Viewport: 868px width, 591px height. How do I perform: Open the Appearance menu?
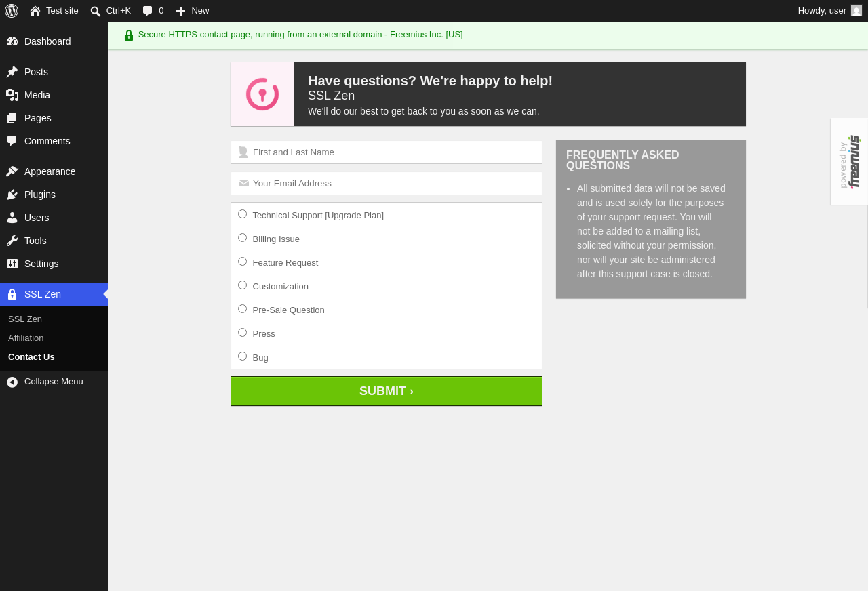tap(54, 171)
